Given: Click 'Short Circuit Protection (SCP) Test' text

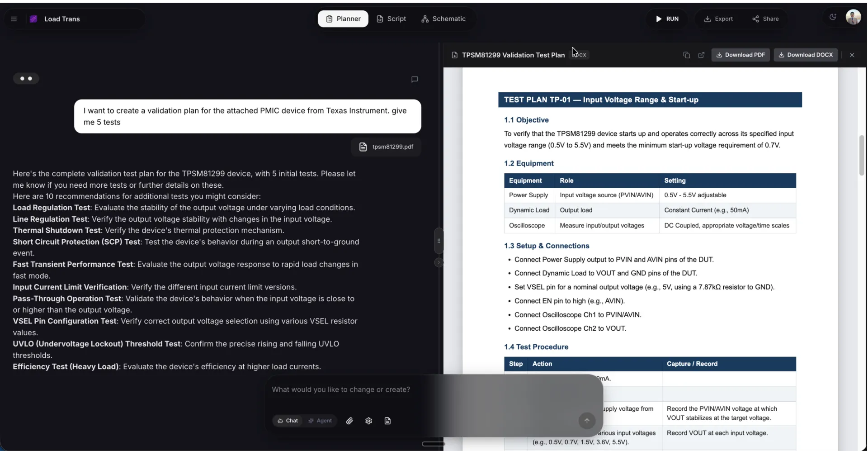Looking at the screenshot, I should point(76,242).
